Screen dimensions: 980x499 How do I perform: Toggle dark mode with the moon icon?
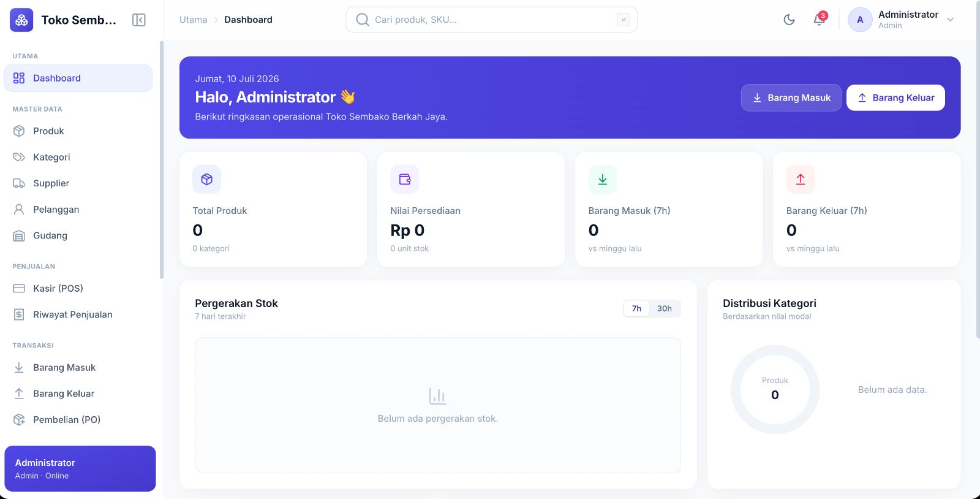tap(789, 20)
